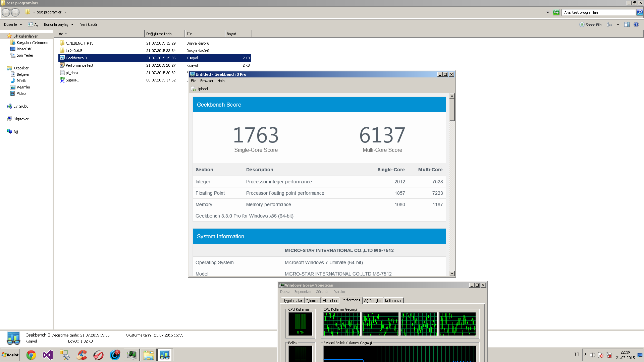644x362 pixels.
Task: Double-check SuperPI file icon in list
Action: pos(62,80)
